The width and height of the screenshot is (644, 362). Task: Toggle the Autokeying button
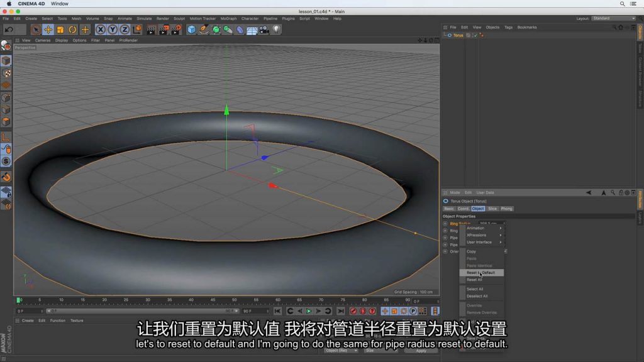pyautogui.click(x=363, y=311)
